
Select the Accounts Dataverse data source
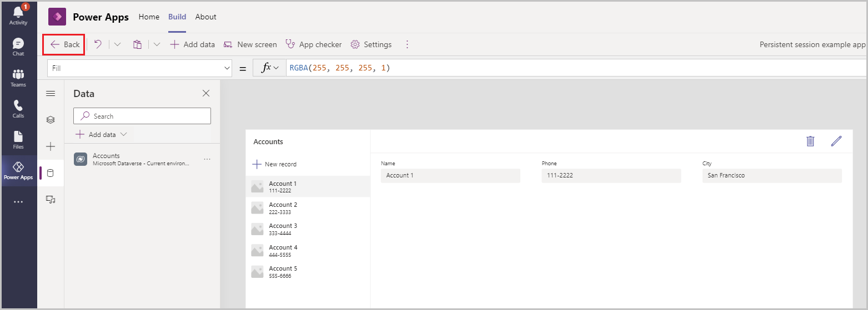tap(142, 159)
